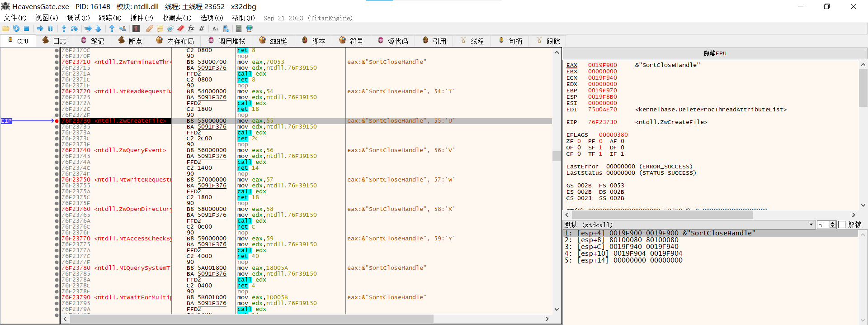This screenshot has width=868, height=325.
Task: Toggle breakpoint bullet at address 76F23720
Action: click(57, 91)
